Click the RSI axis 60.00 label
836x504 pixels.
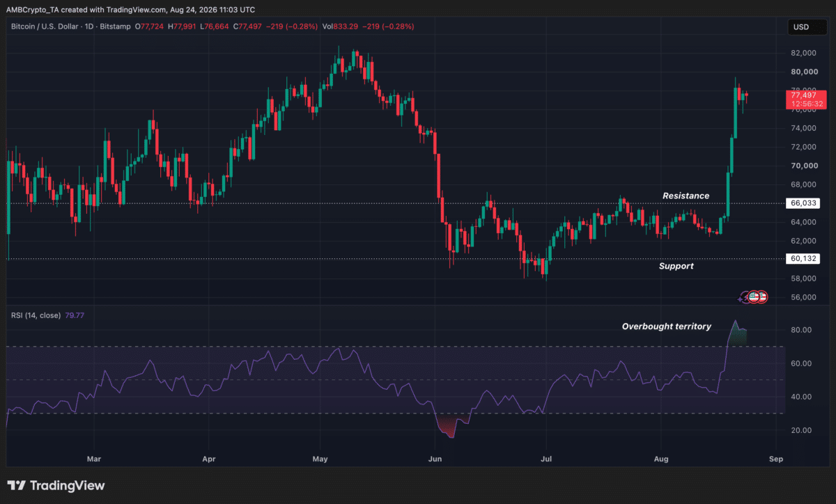(802, 363)
